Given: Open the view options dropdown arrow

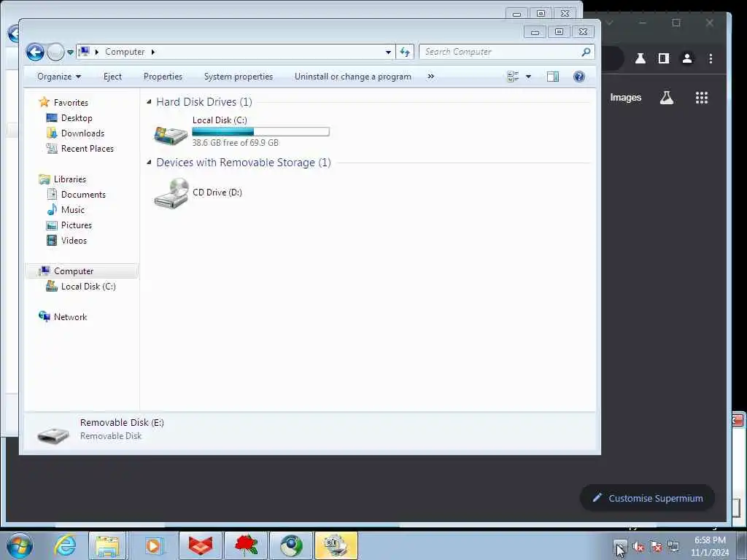Looking at the screenshot, I should 528,77.
